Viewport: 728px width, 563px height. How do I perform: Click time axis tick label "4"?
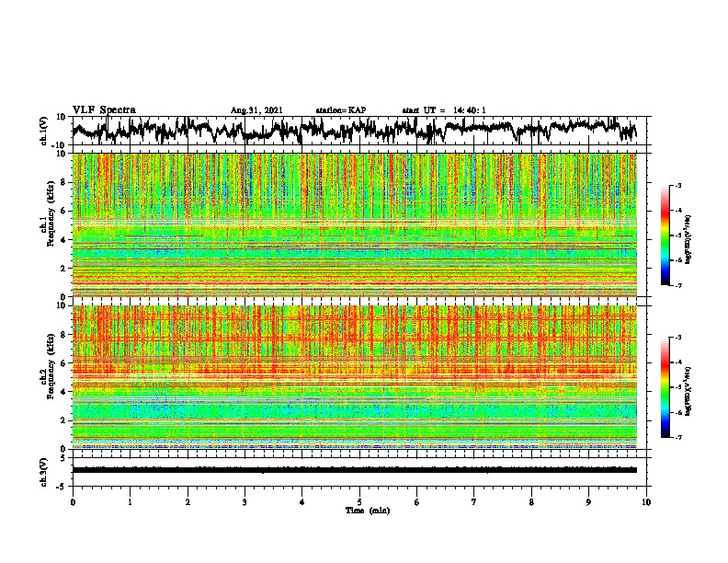coord(302,502)
